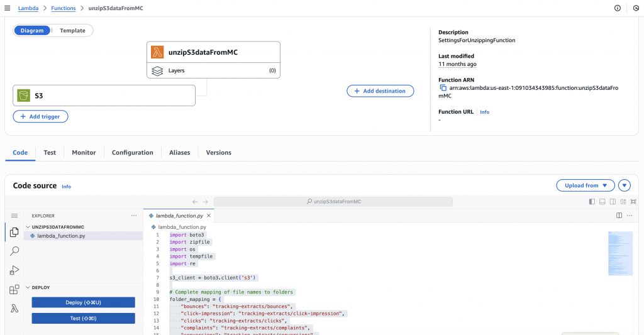Click the Deploy button
This screenshot has width=644, height=335.
(84, 302)
